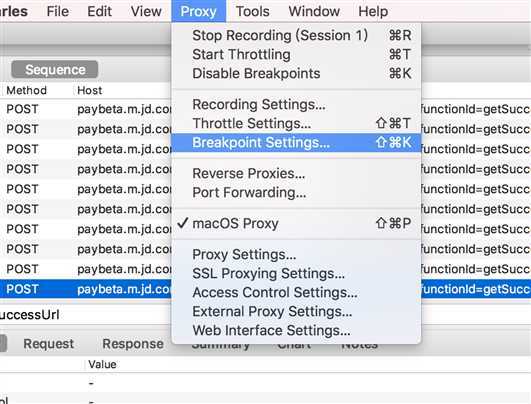Viewport: 531px width, 404px height.
Task: Open Access Control Settings
Action: pyautogui.click(x=296, y=293)
